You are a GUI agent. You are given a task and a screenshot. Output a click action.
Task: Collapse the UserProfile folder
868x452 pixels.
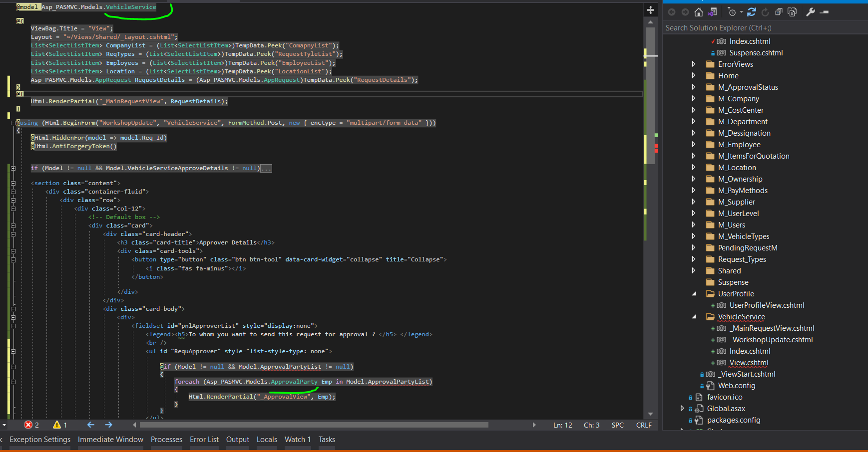pos(694,294)
